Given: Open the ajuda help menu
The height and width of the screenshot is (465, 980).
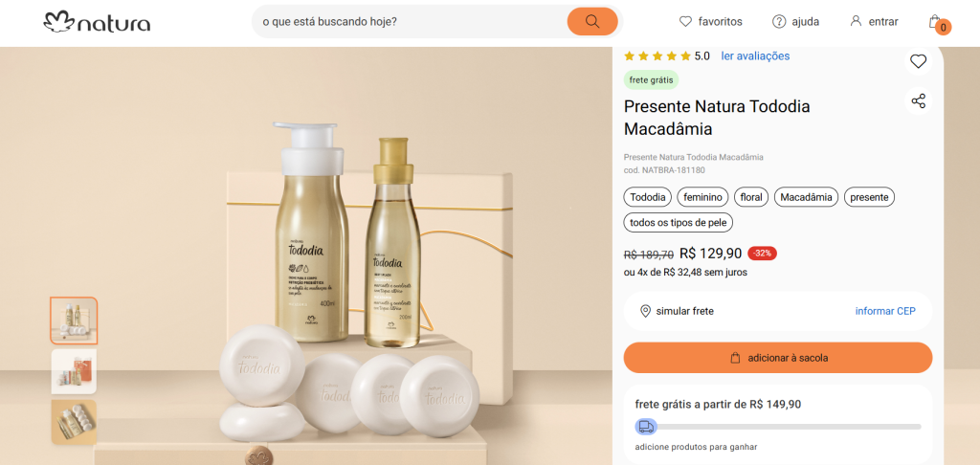Looking at the screenshot, I should pyautogui.click(x=796, y=21).
